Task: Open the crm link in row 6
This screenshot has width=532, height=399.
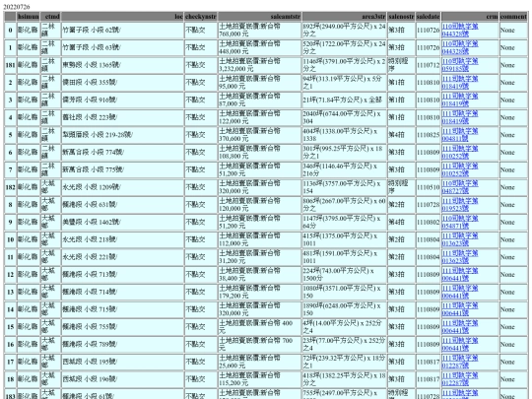Action: pos(460,153)
